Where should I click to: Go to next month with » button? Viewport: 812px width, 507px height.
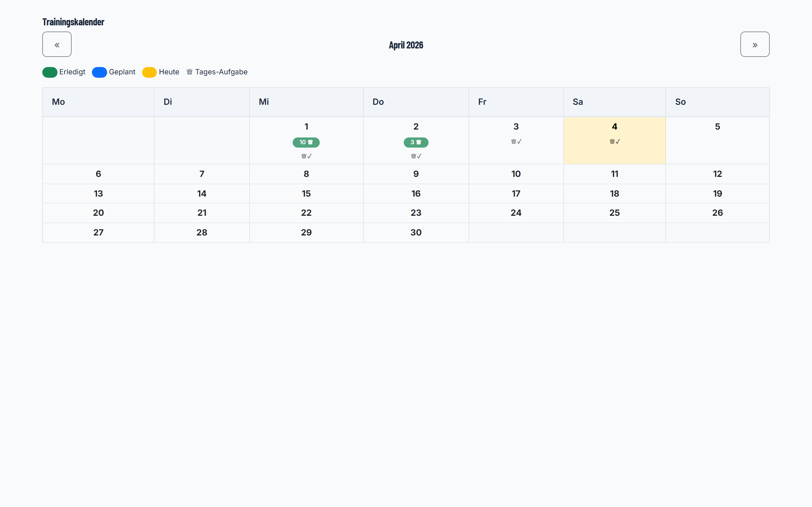click(754, 44)
